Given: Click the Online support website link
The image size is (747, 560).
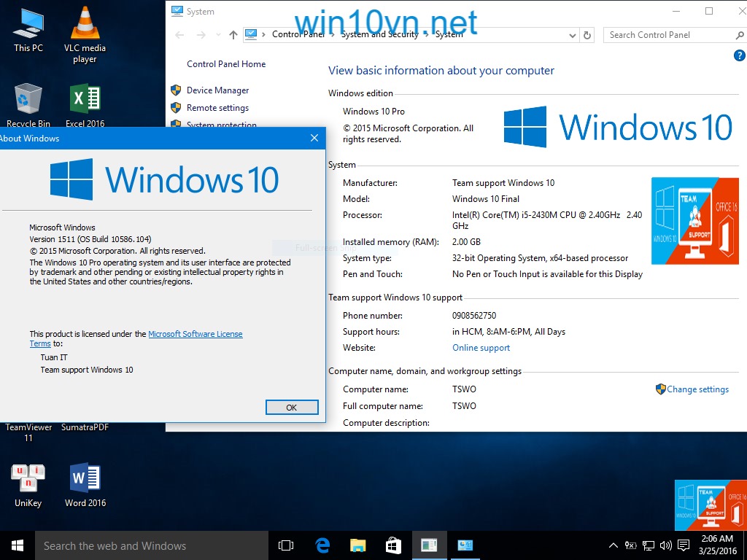Looking at the screenshot, I should 481,348.
